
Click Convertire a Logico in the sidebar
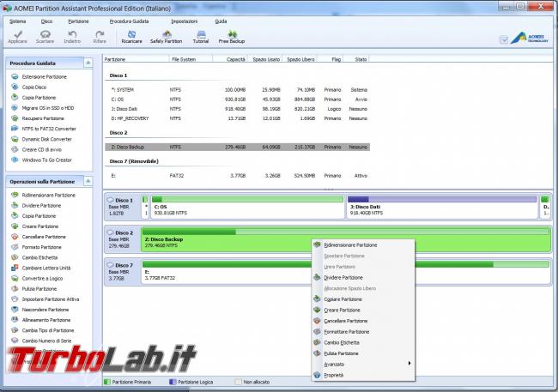(x=42, y=278)
